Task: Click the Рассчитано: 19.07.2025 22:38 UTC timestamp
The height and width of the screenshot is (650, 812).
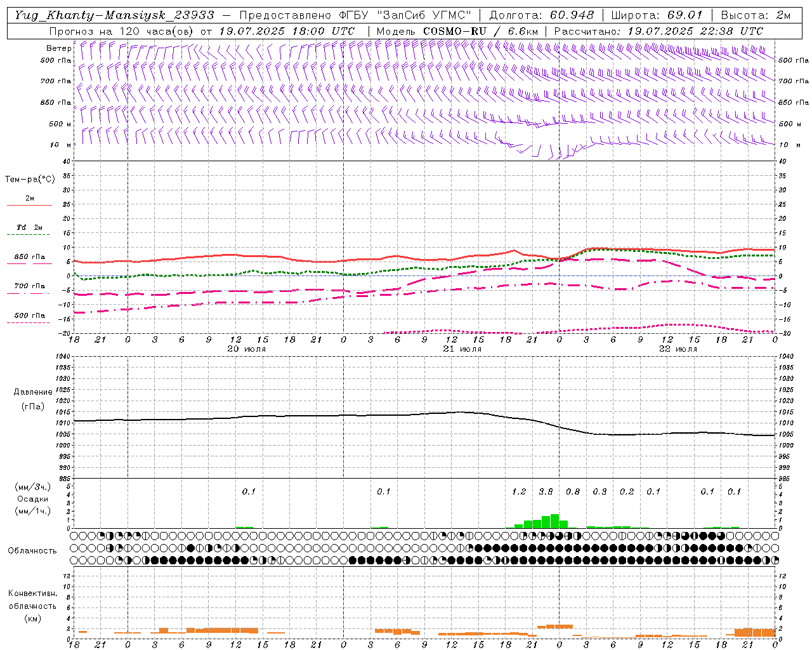Action: click(x=658, y=31)
